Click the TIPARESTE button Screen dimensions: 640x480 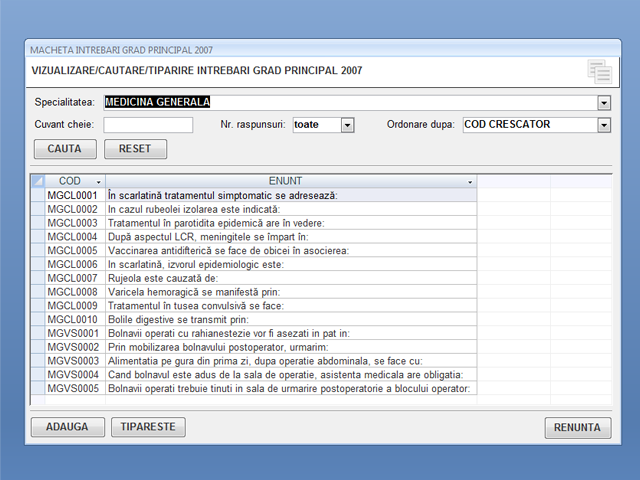(148, 427)
